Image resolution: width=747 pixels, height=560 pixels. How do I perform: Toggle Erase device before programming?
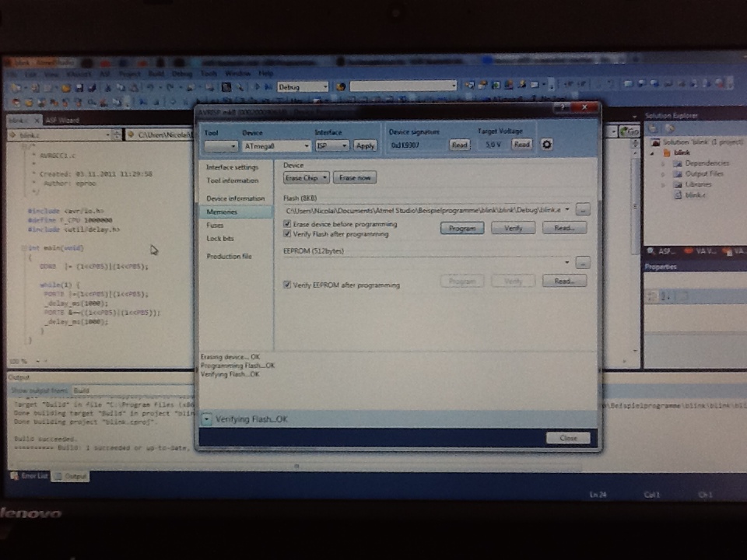pos(287,223)
